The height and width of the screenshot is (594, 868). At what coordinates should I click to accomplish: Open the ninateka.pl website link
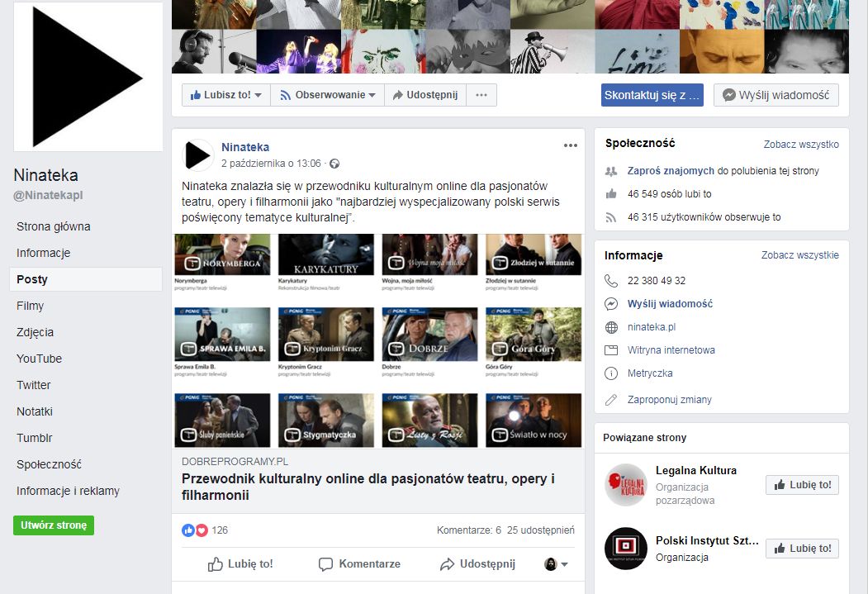coord(652,327)
